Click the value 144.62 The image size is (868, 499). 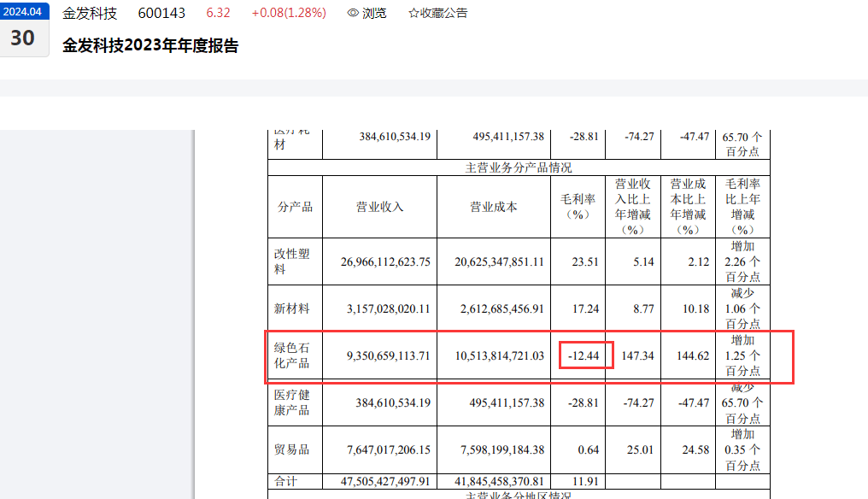(x=693, y=356)
